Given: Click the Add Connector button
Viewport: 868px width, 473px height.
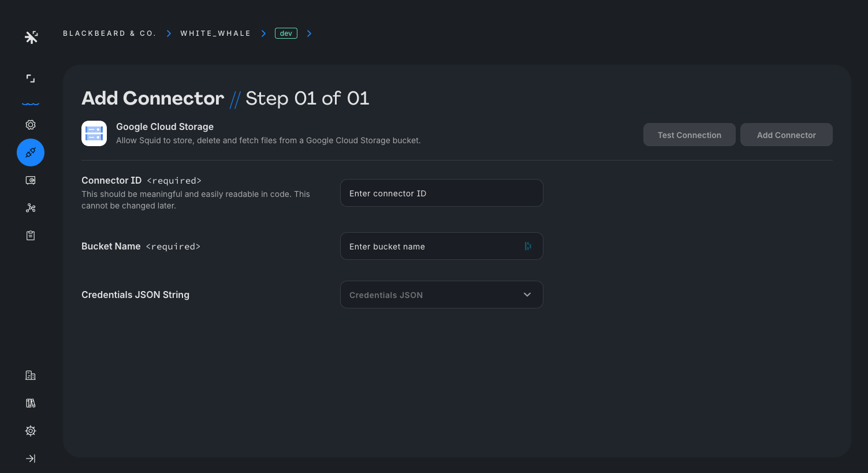Looking at the screenshot, I should tap(787, 135).
